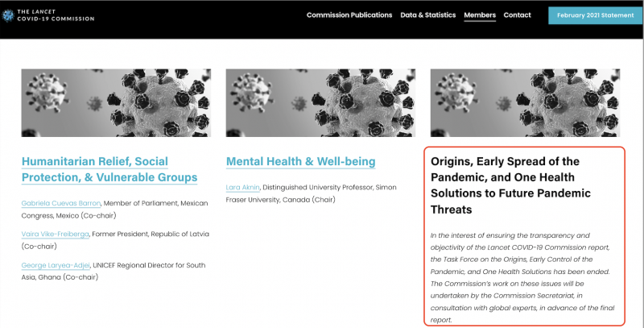Click the virus image above the Origins section
Viewport: 644px width, 328px height.
[526, 102]
